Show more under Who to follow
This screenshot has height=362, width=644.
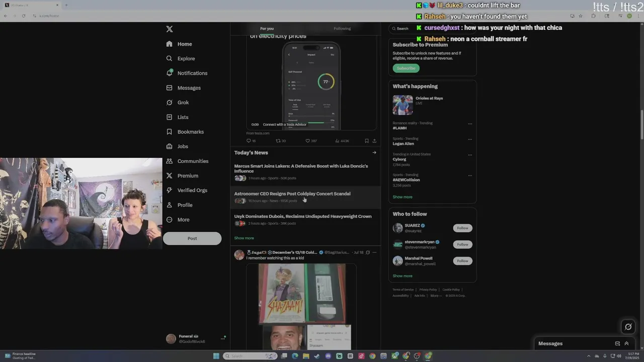[403, 276]
